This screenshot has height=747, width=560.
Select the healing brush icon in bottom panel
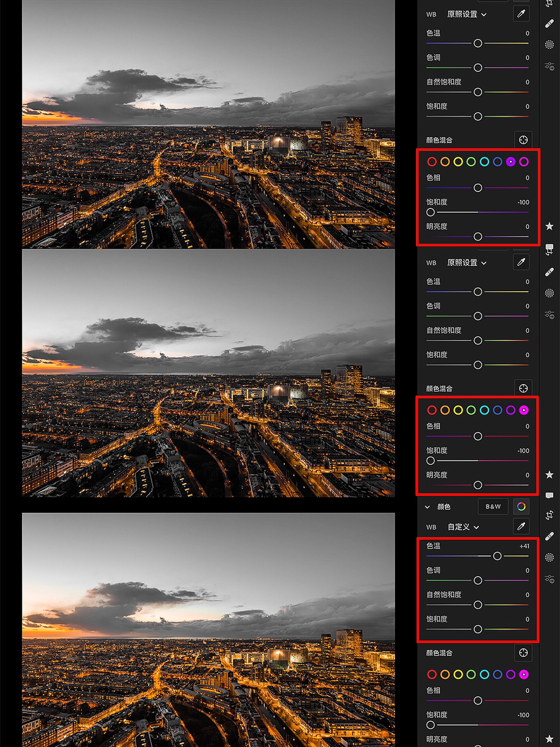click(x=549, y=536)
